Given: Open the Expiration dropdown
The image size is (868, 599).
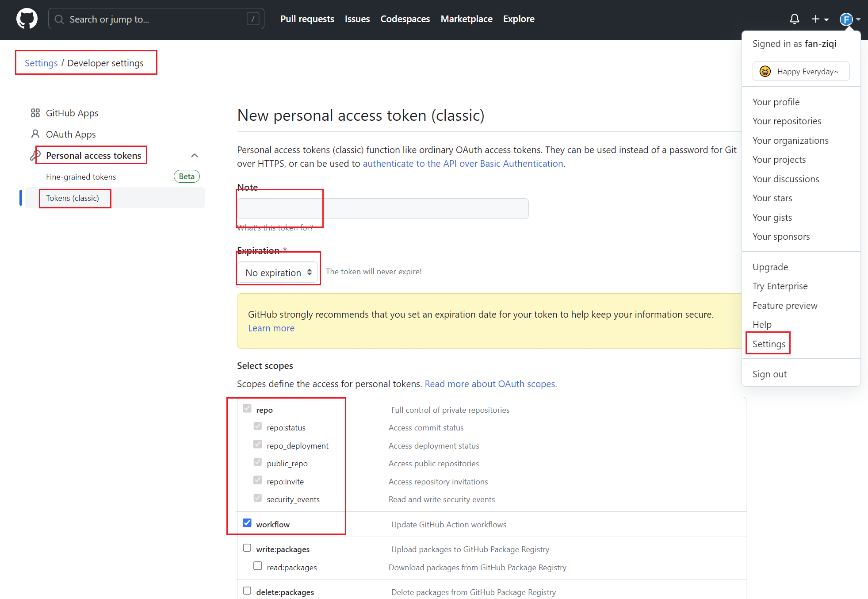Looking at the screenshot, I should (x=278, y=273).
